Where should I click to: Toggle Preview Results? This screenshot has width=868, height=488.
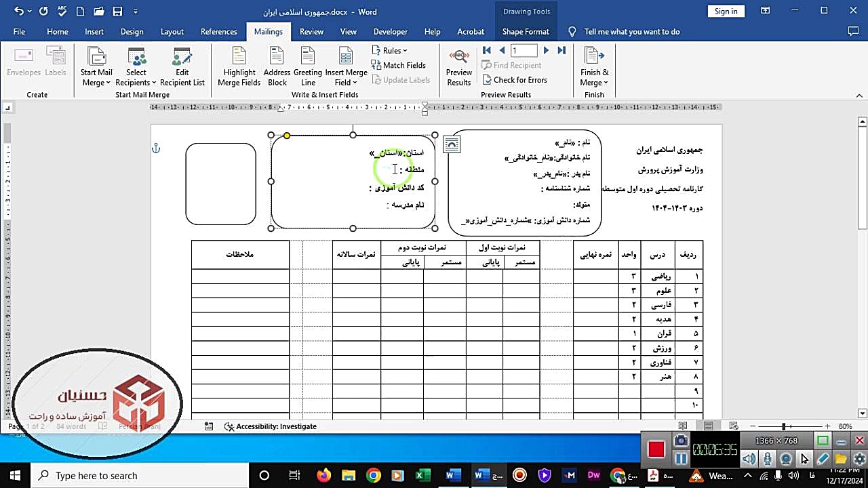459,67
